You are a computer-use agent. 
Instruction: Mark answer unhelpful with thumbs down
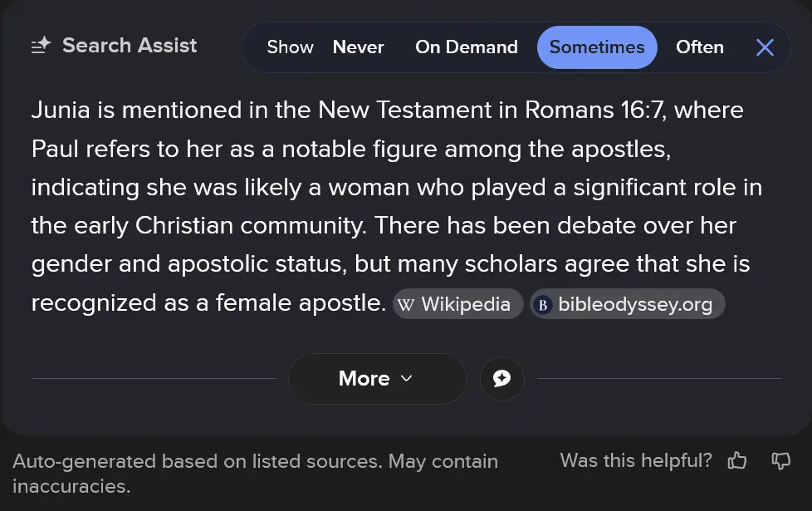pyautogui.click(x=780, y=461)
